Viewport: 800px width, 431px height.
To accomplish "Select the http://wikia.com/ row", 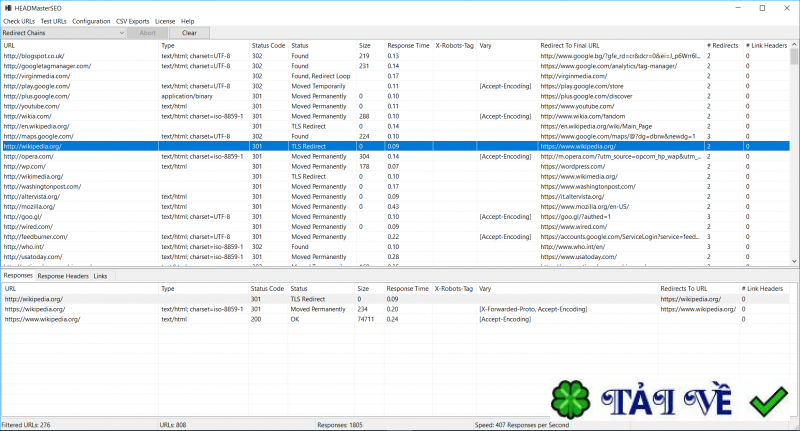I will pos(395,116).
